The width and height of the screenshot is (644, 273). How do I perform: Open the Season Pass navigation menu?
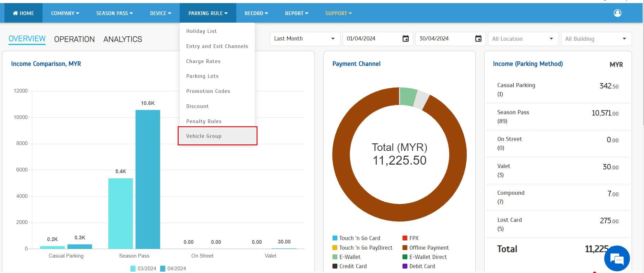pyautogui.click(x=114, y=13)
